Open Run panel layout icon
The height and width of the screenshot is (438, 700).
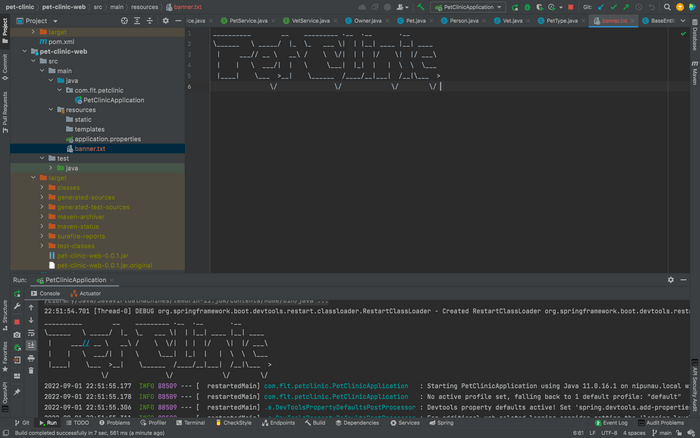[x=17, y=376]
